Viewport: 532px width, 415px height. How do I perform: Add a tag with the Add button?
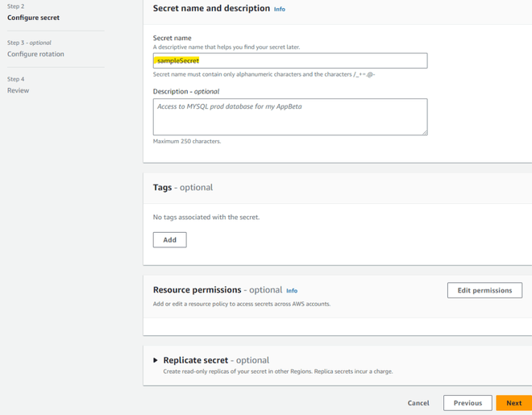coord(169,239)
